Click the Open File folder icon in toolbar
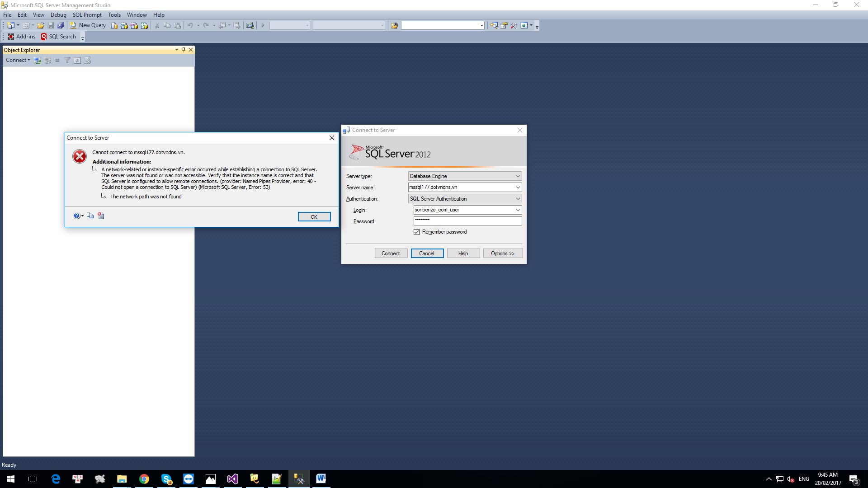The image size is (868, 488). click(x=41, y=25)
